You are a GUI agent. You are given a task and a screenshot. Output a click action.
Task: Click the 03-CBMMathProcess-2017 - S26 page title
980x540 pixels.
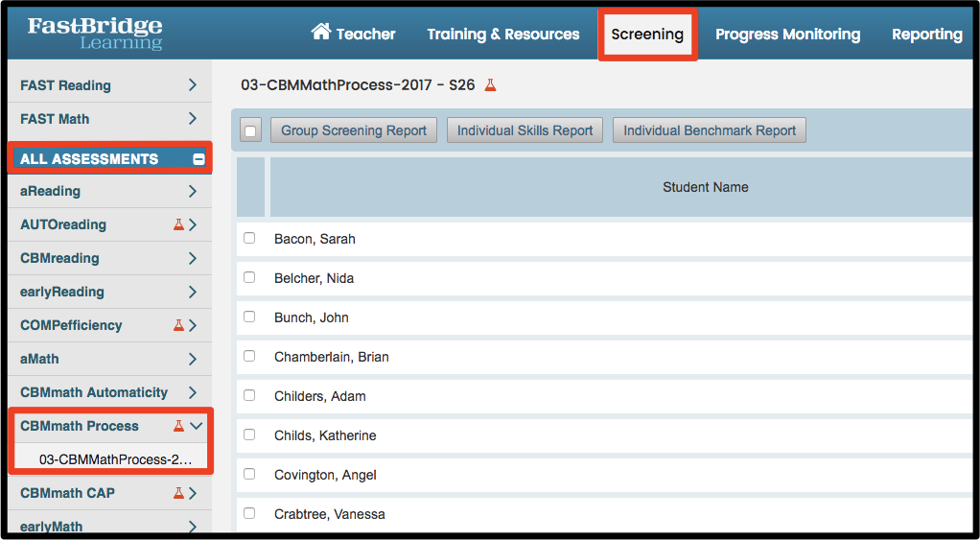pos(358,85)
